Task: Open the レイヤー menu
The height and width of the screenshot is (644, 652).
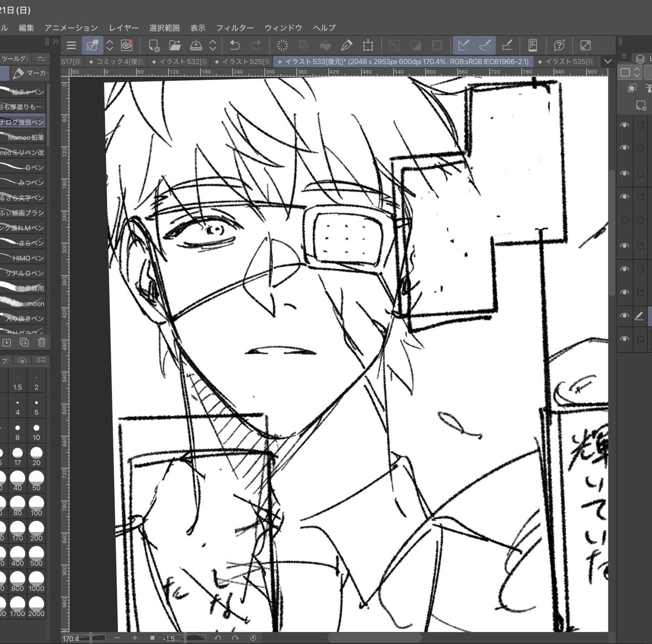Action: click(123, 28)
